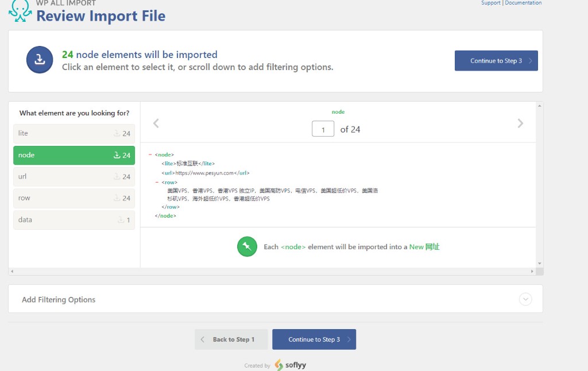Image resolution: width=588 pixels, height=371 pixels.
Task: Click the node number input field
Action: (x=323, y=129)
